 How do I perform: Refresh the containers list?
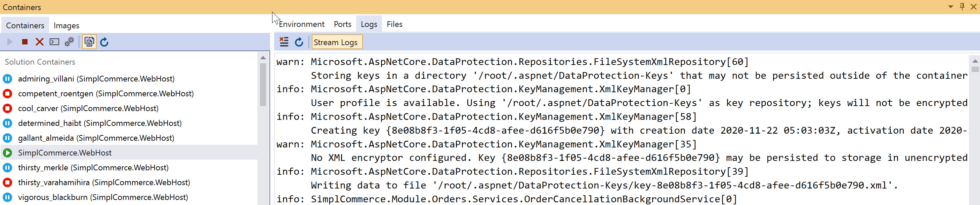[x=104, y=42]
